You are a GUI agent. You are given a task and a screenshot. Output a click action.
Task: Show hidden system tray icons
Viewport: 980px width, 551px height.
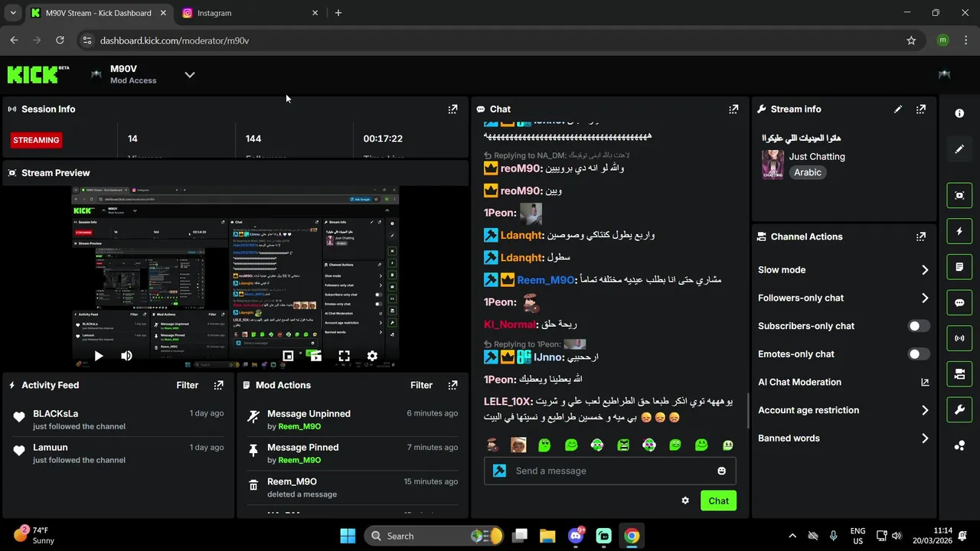[x=792, y=536]
